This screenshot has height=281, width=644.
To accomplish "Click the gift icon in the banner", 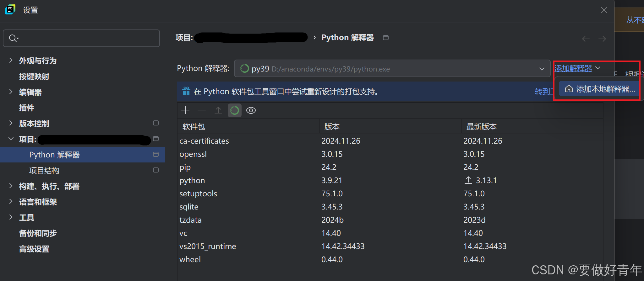I will point(186,91).
